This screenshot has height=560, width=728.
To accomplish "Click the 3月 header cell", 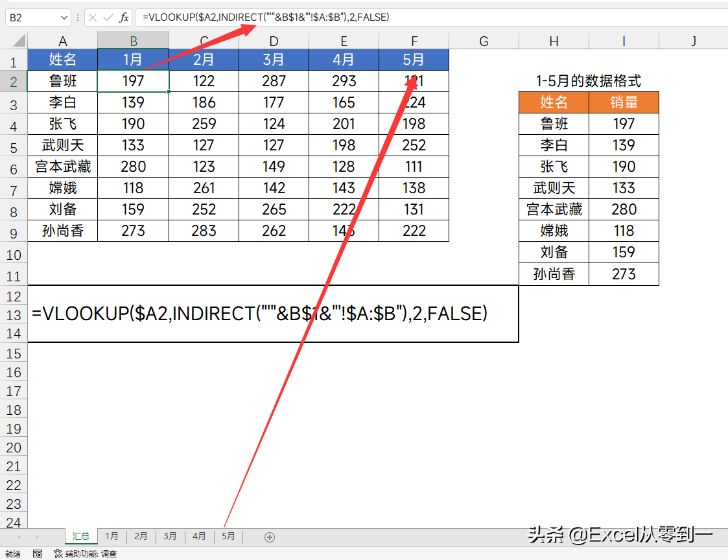I will (274, 60).
